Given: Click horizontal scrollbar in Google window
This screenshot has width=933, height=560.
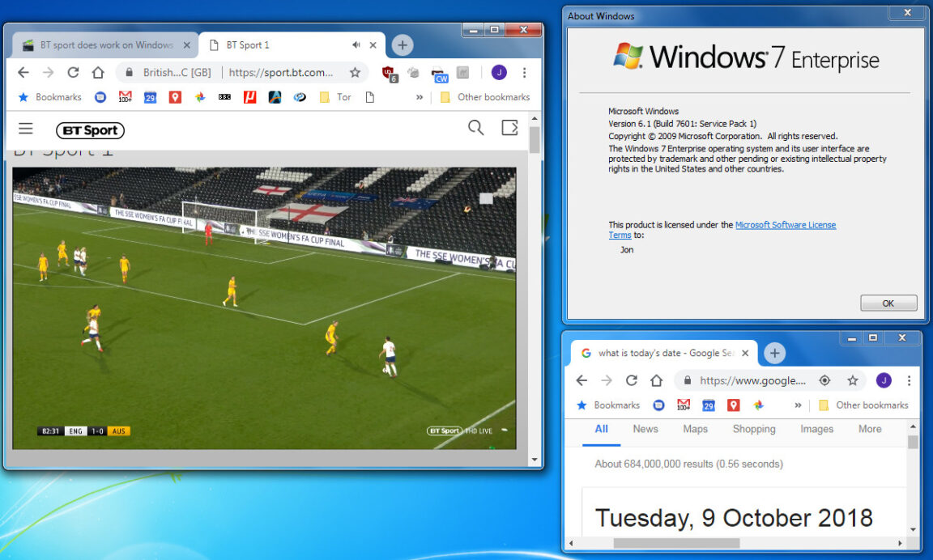Looking at the screenshot, I should (x=664, y=543).
